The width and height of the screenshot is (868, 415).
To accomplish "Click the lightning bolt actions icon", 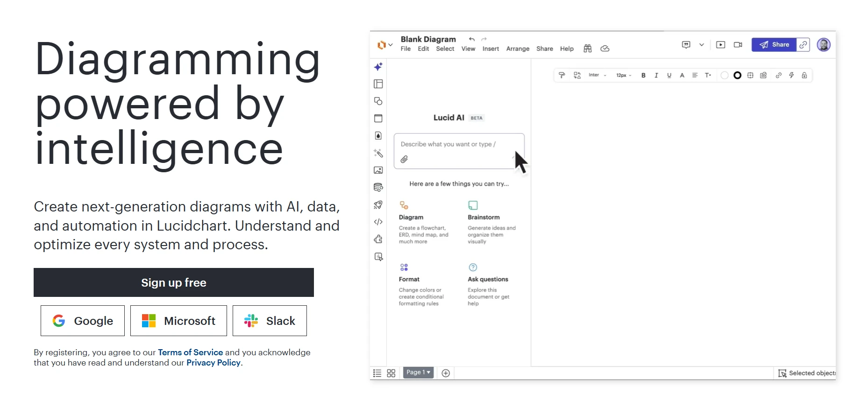I will point(791,75).
